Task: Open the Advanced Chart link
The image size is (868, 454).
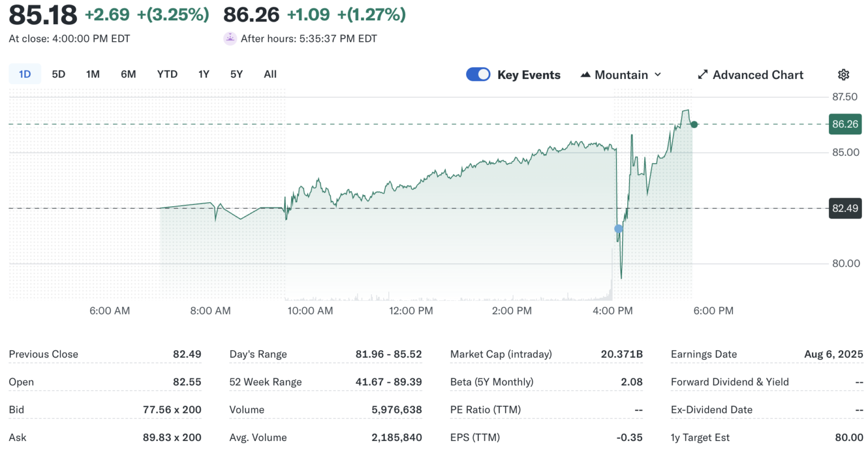Action: pos(757,75)
